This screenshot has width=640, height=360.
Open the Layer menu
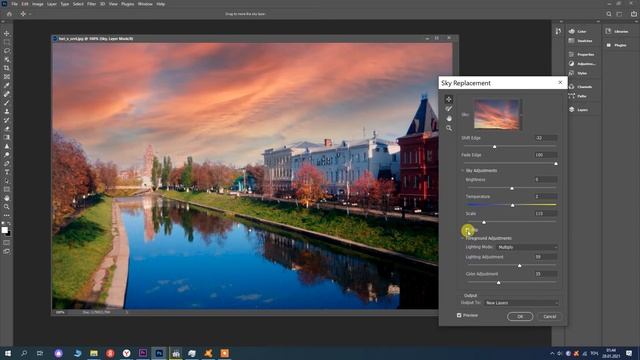tap(52, 4)
